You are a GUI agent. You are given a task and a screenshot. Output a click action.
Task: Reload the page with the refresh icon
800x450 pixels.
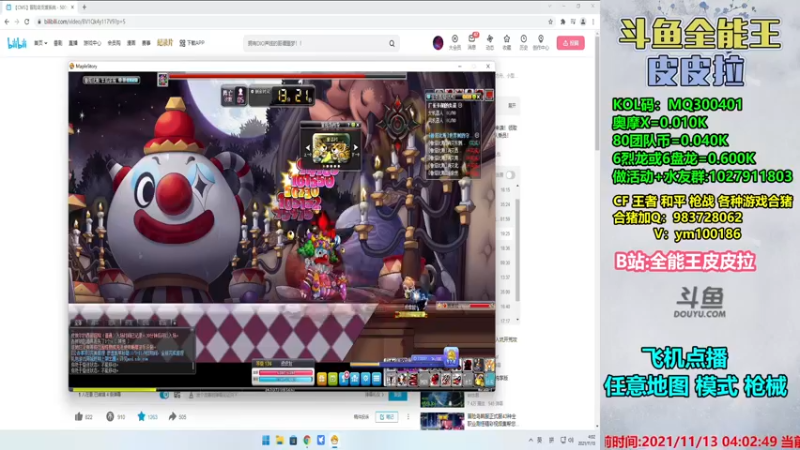27,21
